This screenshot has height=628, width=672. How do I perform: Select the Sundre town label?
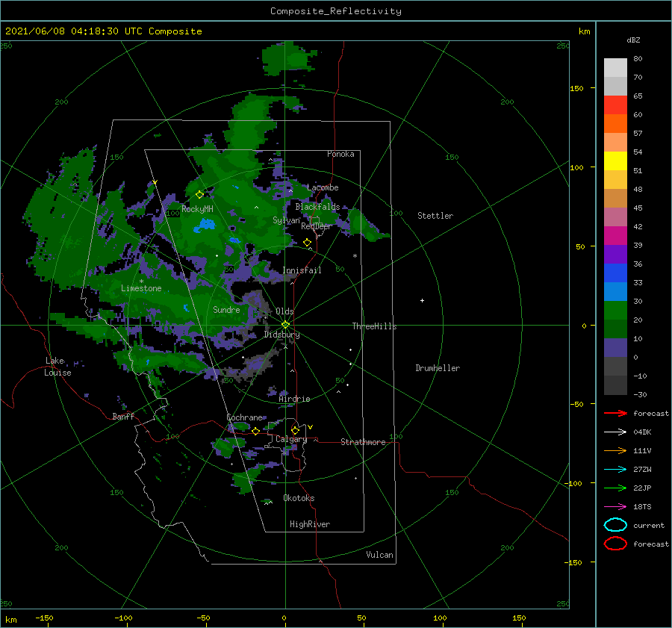226,309
